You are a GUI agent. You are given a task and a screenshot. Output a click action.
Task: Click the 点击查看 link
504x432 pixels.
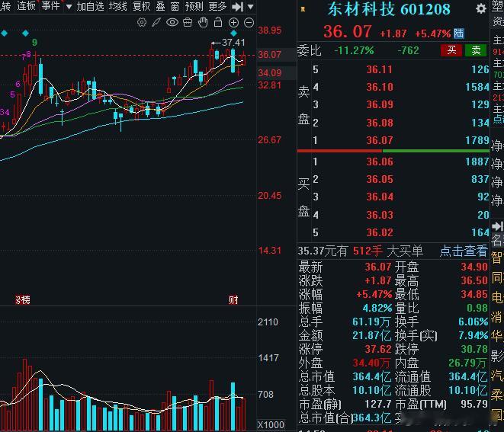(x=464, y=251)
